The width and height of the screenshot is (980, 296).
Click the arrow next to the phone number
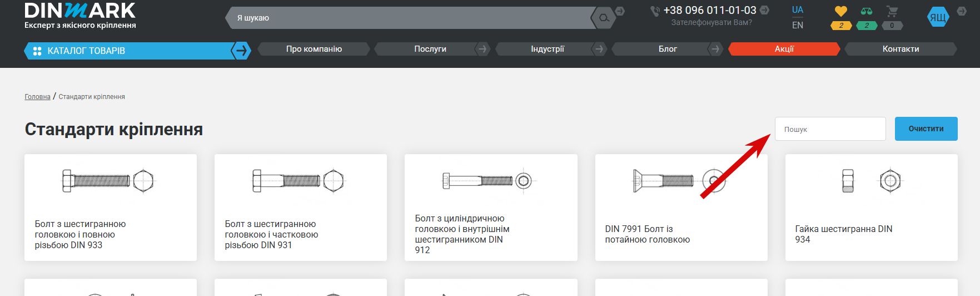(x=764, y=10)
